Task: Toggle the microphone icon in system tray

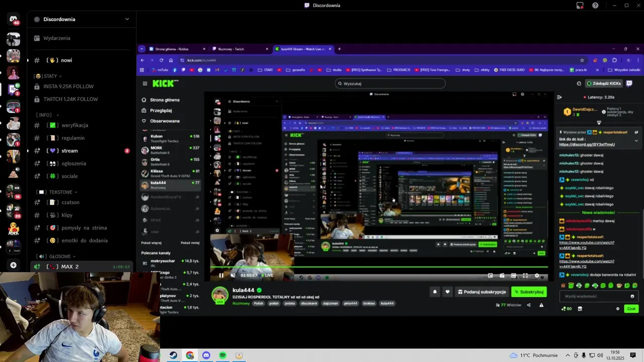Action: pos(584,355)
